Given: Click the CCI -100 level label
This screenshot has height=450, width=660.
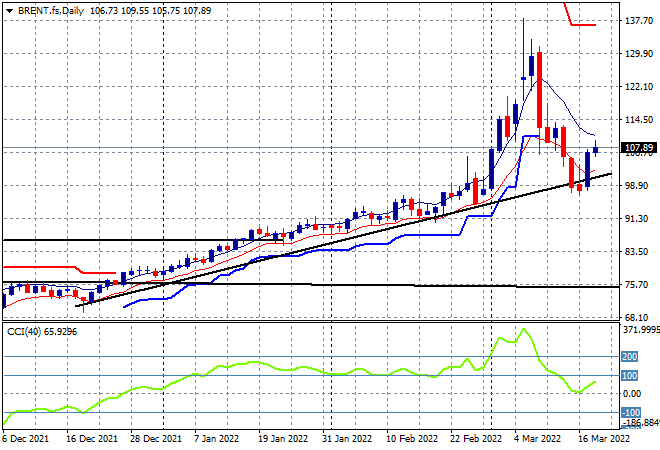Looking at the screenshot, I should click(x=631, y=412).
